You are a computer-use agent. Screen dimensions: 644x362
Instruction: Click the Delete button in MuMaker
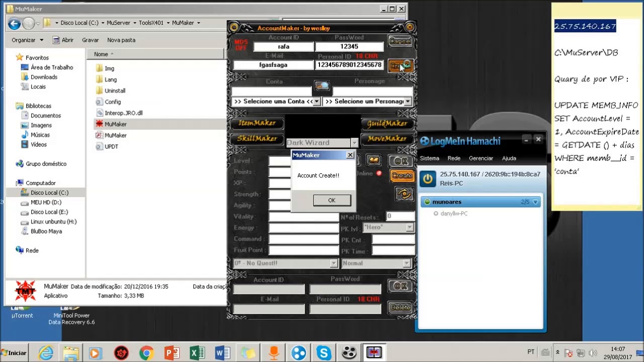click(401, 307)
